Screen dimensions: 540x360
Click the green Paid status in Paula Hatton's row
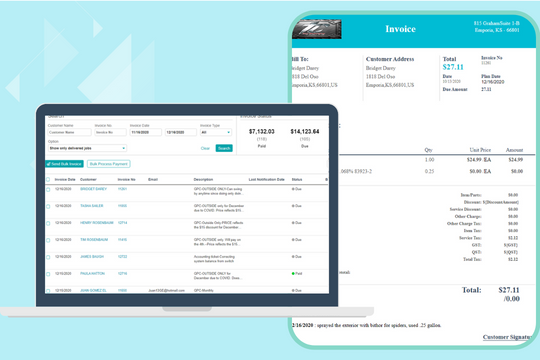[x=297, y=274]
